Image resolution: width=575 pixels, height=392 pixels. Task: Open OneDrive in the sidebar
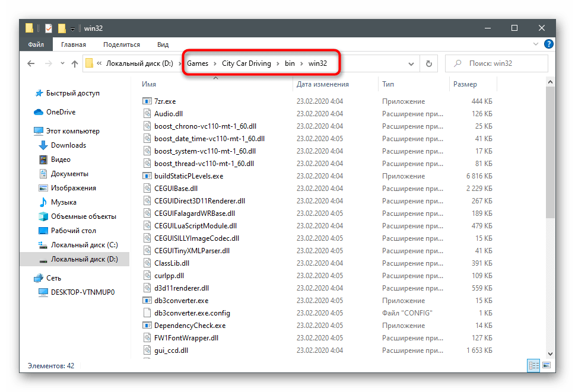tap(61, 112)
